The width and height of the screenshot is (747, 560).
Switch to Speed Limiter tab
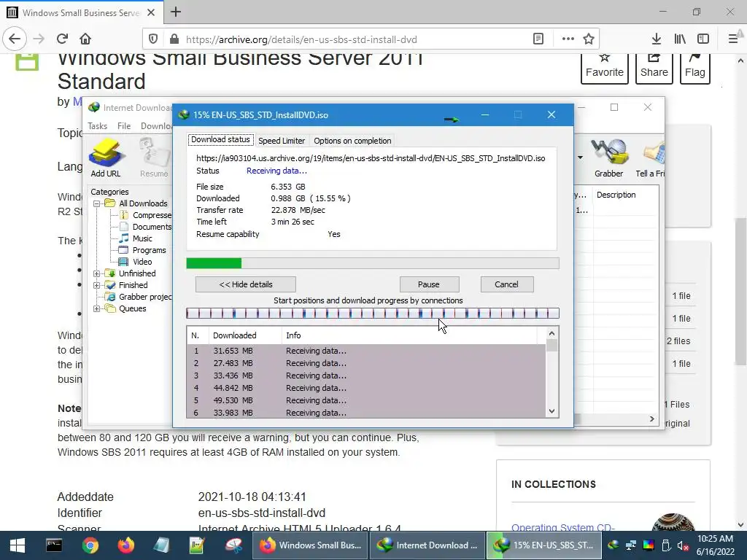(x=282, y=141)
